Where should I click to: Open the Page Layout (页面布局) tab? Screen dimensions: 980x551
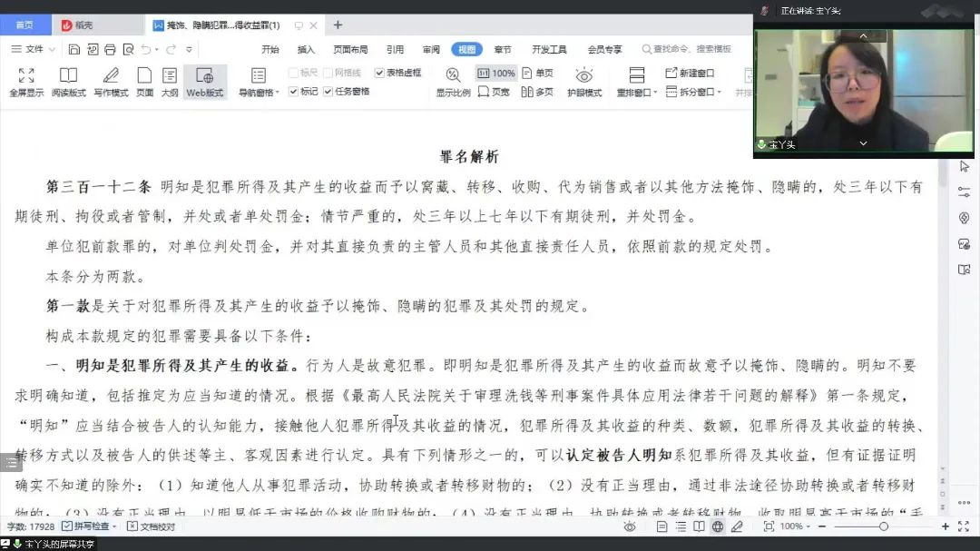click(350, 49)
